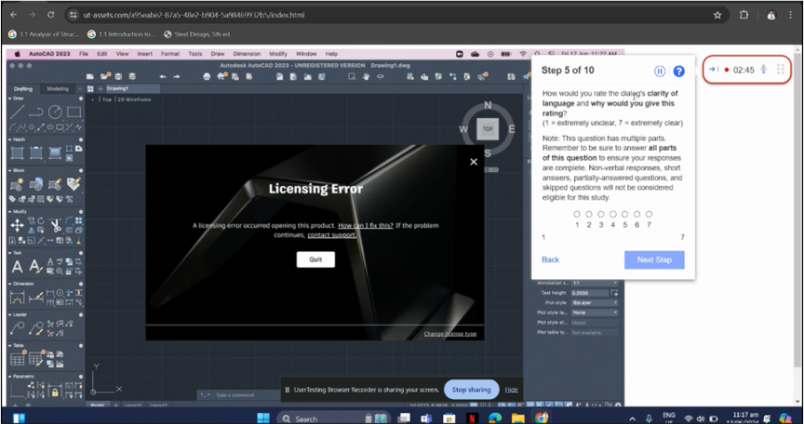Screen dimensions: 804x424
Task: Select the text edit A-with-brush tool
Action: (35, 267)
